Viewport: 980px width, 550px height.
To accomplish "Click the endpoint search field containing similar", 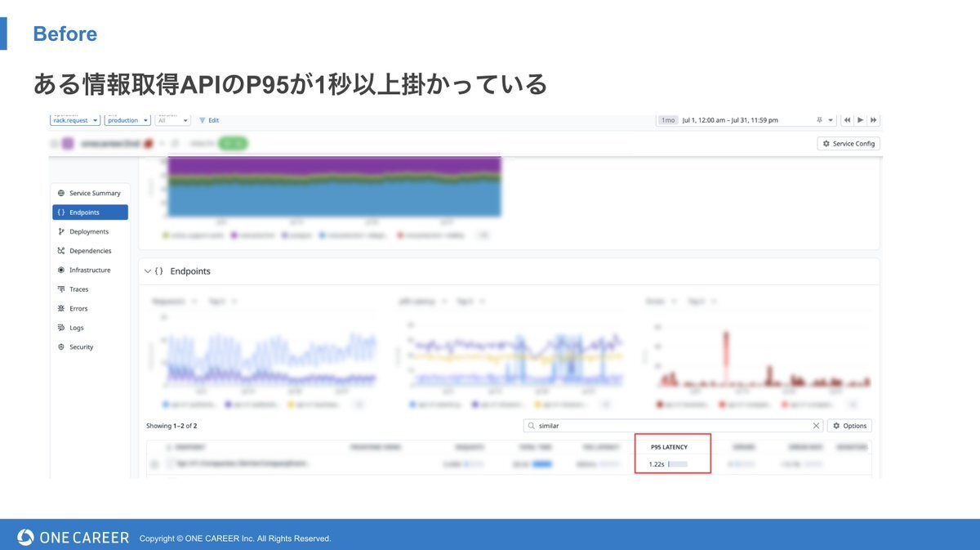I will pos(673,426).
